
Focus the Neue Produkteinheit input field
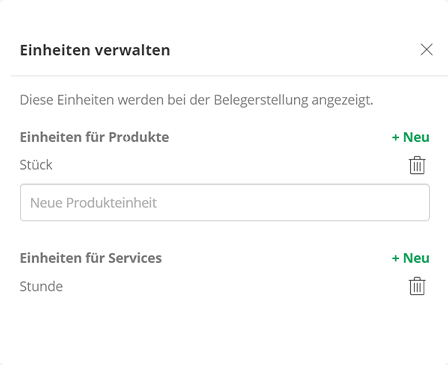pos(225,202)
